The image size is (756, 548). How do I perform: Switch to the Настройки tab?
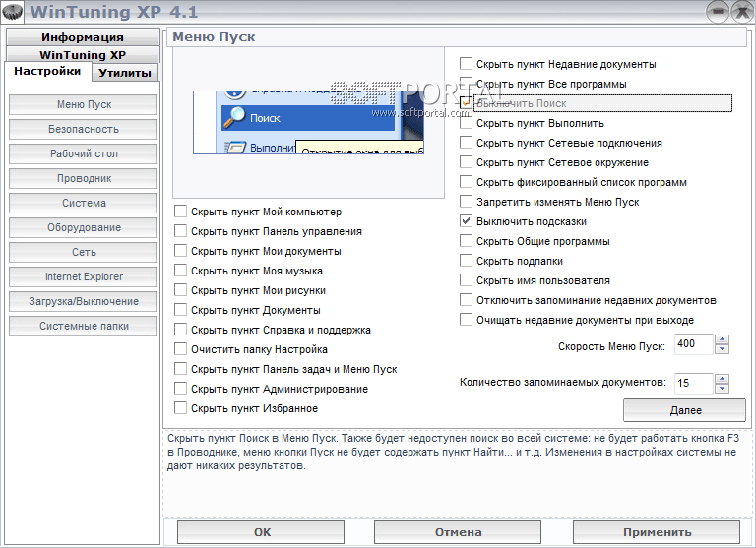point(47,71)
